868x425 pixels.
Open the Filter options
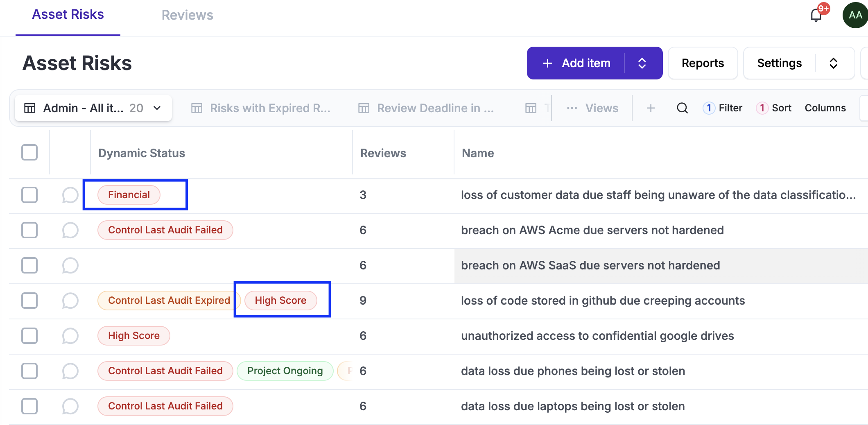pyautogui.click(x=723, y=108)
